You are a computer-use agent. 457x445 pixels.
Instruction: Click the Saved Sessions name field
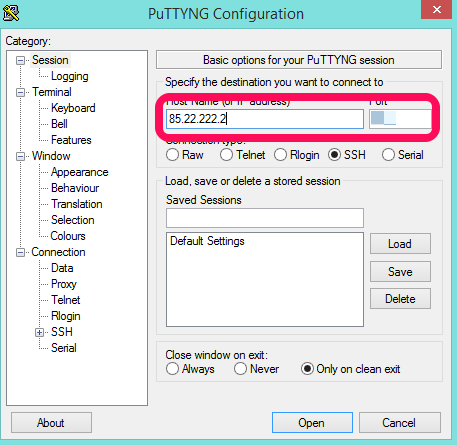pos(265,218)
